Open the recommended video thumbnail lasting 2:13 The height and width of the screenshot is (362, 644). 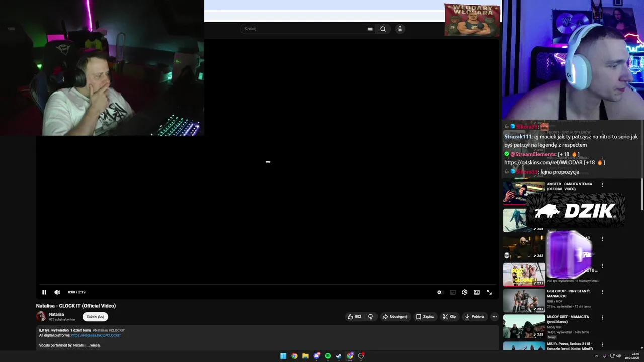click(x=524, y=275)
